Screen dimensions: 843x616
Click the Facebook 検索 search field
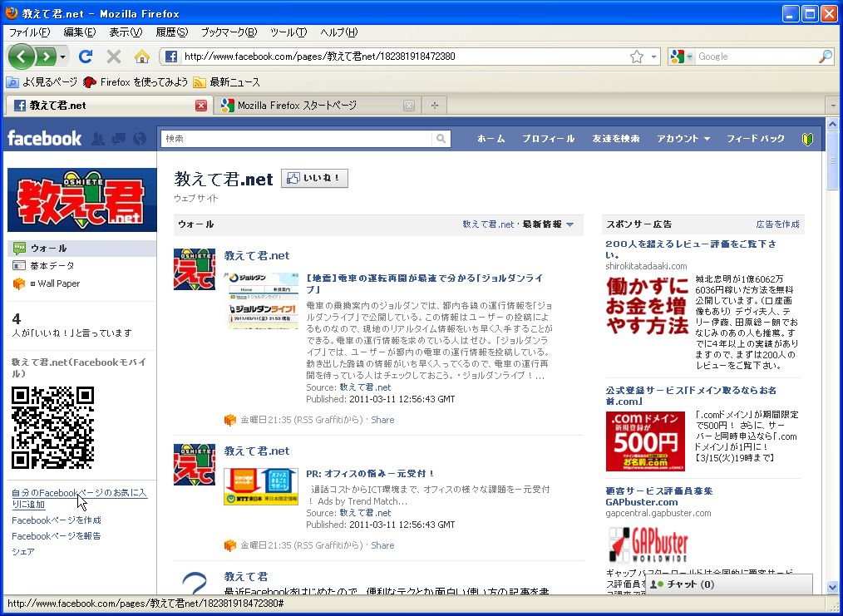(297, 139)
